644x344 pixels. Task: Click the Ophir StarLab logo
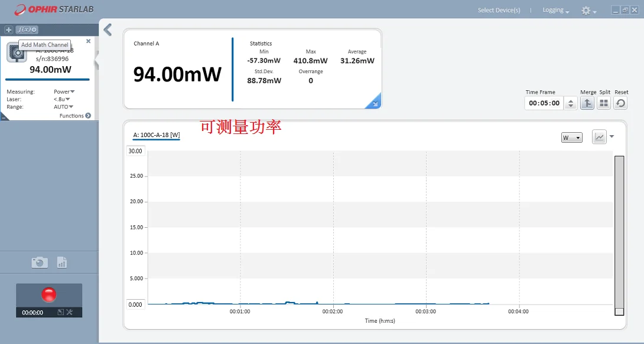click(54, 9)
